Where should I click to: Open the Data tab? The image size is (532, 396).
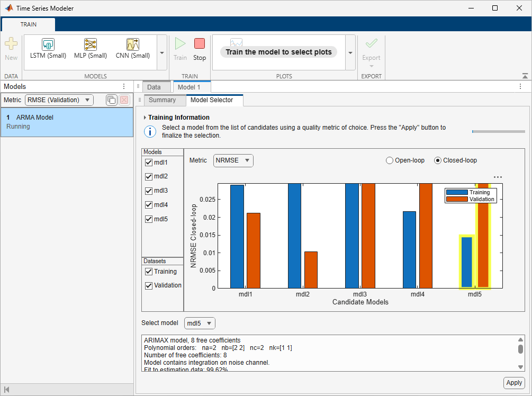pyautogui.click(x=154, y=86)
